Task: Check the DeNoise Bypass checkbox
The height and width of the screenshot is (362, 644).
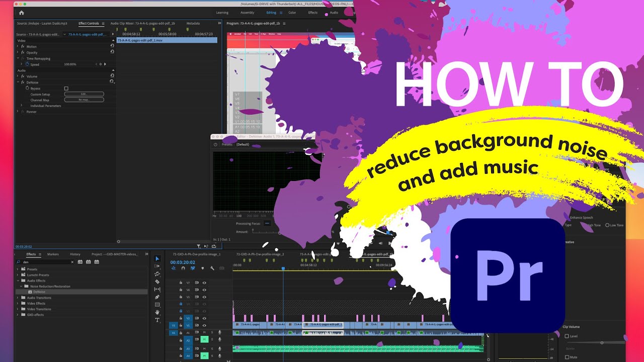Action: (66, 88)
